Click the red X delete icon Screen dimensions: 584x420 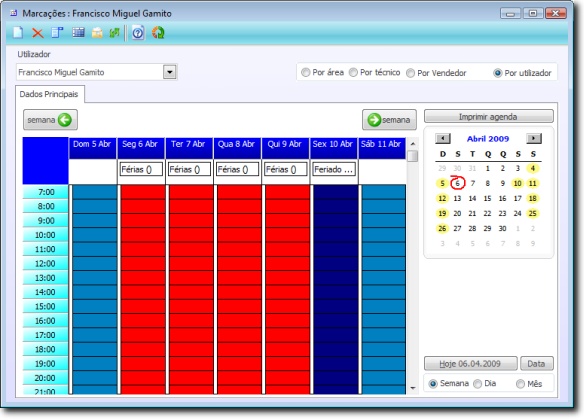[x=38, y=33]
